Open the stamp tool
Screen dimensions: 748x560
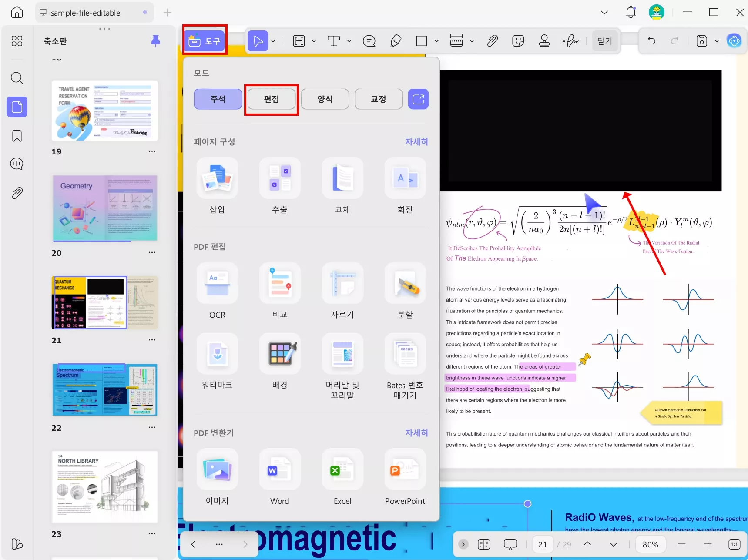544,41
